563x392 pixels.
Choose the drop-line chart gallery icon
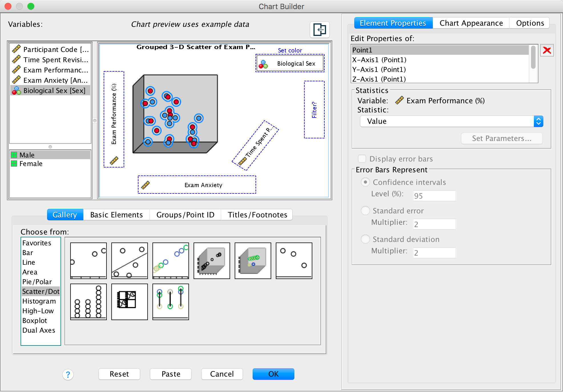[170, 302]
